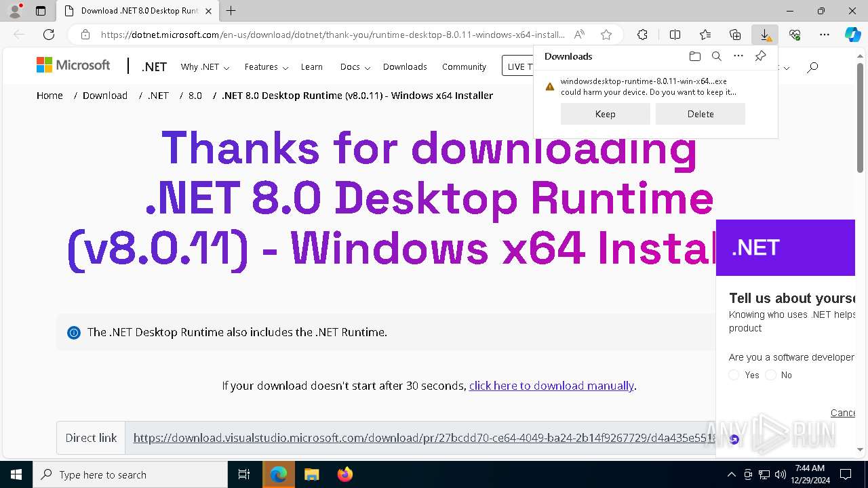Open more options in Downloads panel
The image size is (868, 488).
point(738,56)
